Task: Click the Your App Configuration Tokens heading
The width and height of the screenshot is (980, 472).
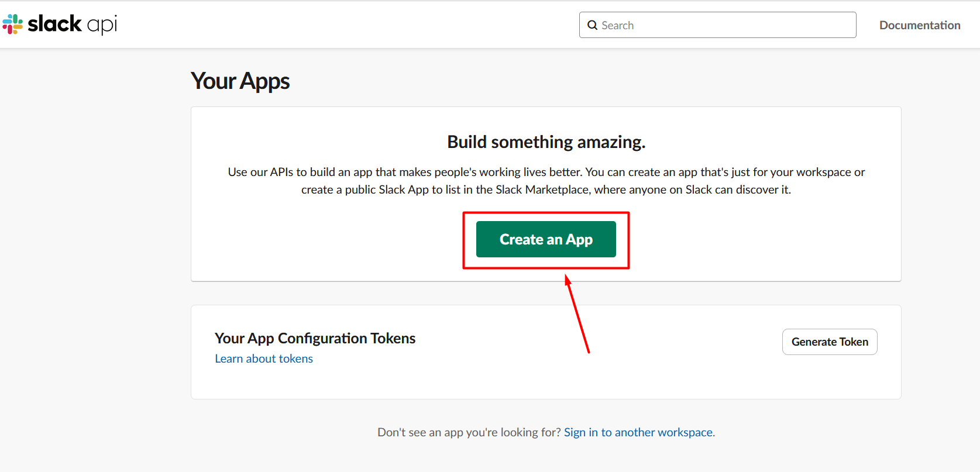Action: tap(315, 338)
